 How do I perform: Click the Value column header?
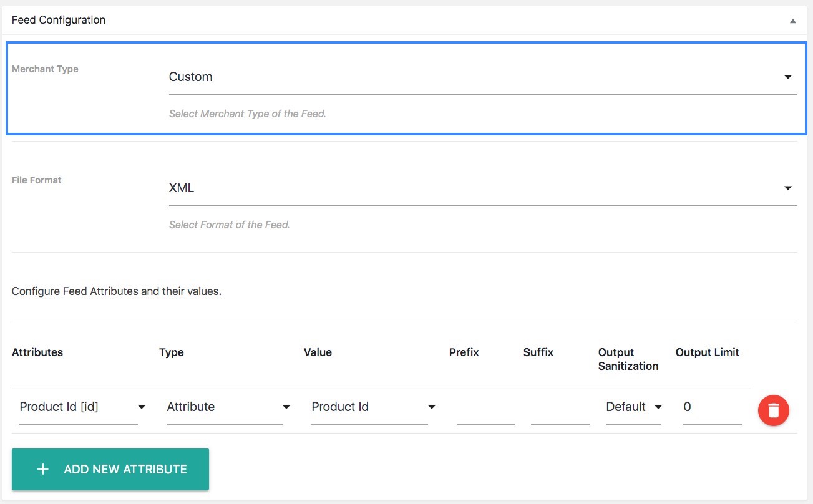pos(318,352)
